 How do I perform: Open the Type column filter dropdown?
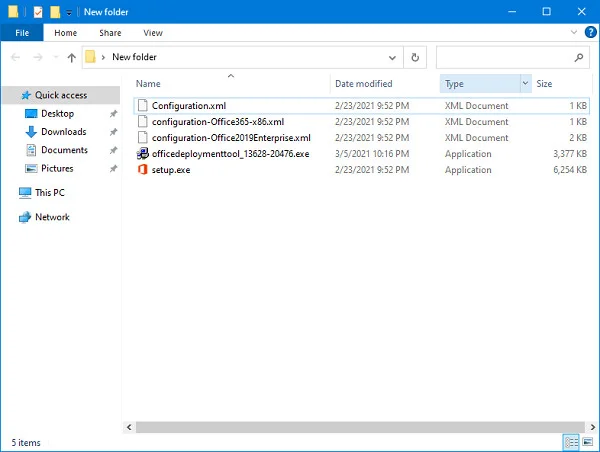coord(525,83)
